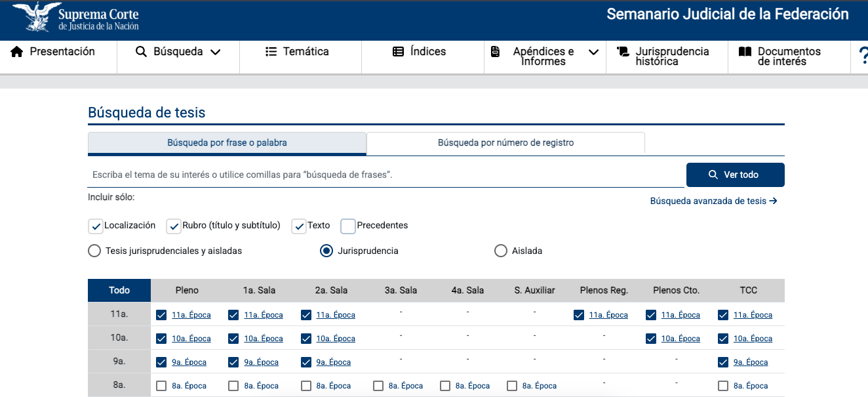Uncheck the Localización checkbox
The width and height of the screenshot is (868, 397).
(x=96, y=226)
